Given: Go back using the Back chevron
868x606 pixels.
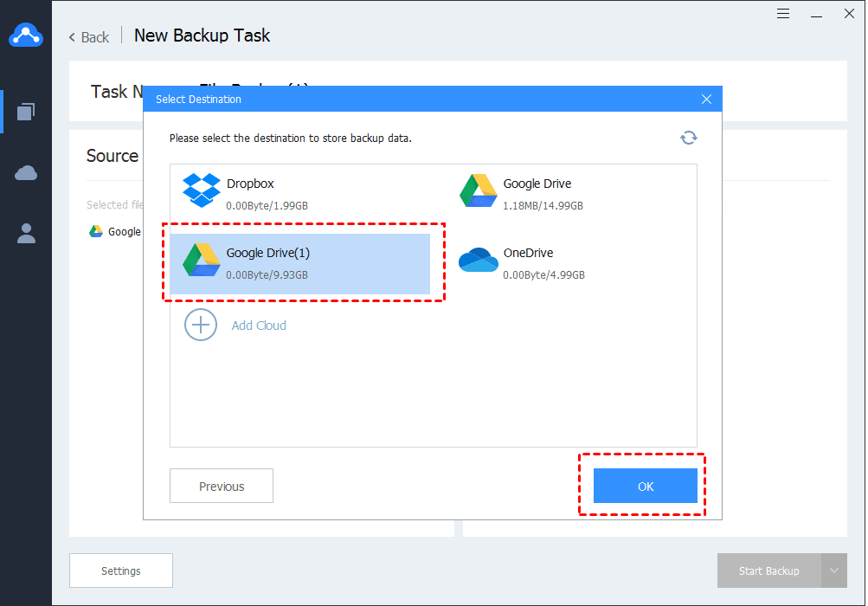Looking at the screenshot, I should [72, 37].
